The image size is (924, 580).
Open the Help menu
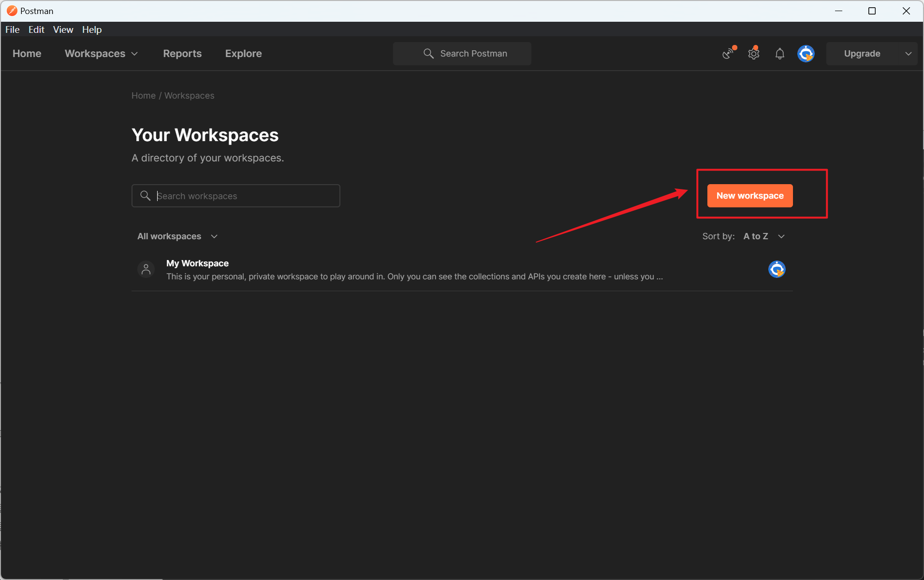92,29
